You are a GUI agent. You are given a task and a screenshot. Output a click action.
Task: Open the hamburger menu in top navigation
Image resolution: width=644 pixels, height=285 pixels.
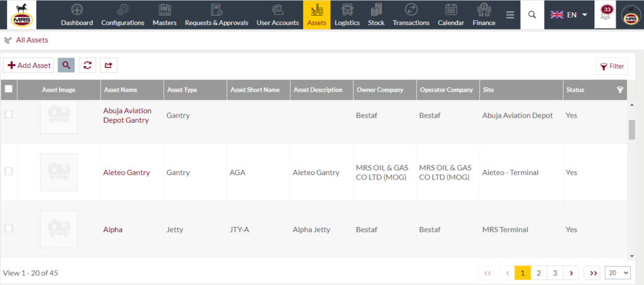[510, 15]
